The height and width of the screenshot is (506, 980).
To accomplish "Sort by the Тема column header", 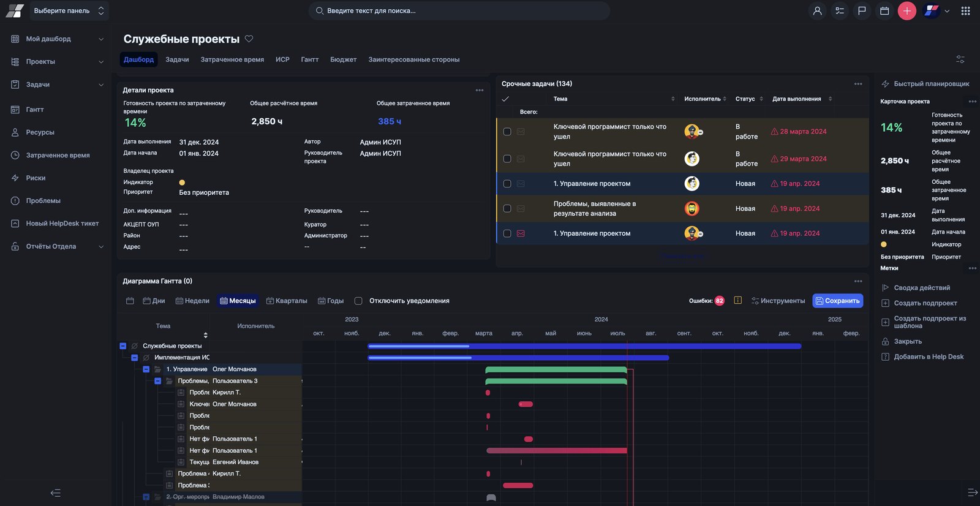I will (x=560, y=99).
